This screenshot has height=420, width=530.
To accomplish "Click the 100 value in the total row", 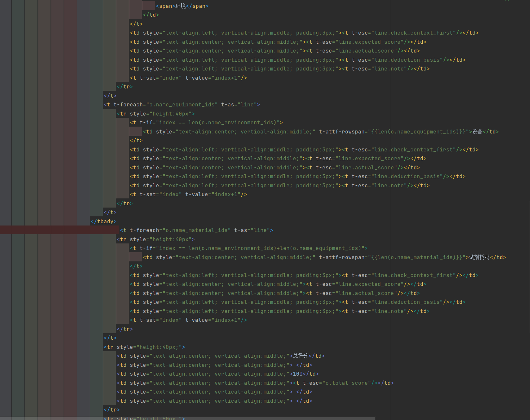I will [298, 374].
